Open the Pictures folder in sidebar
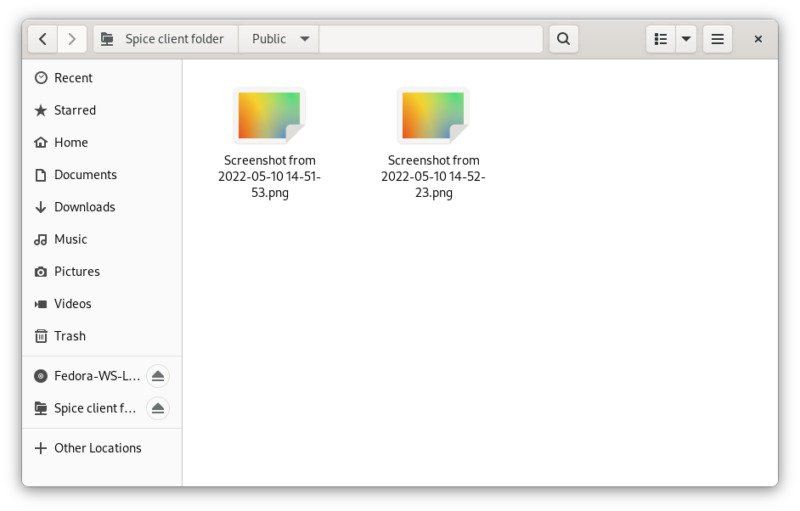Viewport: 800px width, 511px height. coord(76,271)
